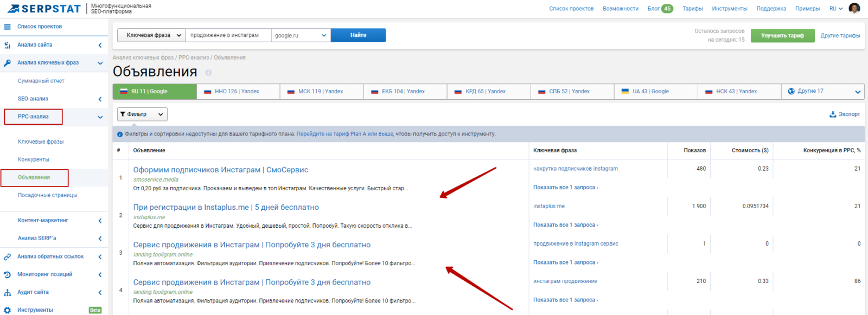868x315 pixels.
Task: Click the Анализ ключевых фраз breadcrumb
Action: point(143,57)
